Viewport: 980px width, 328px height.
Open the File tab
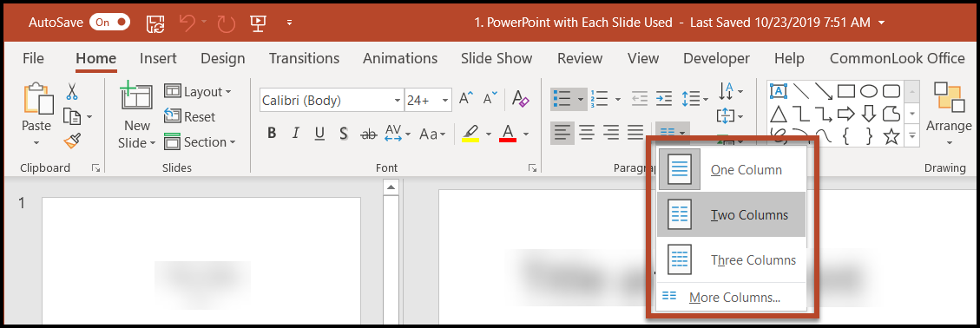[33, 58]
